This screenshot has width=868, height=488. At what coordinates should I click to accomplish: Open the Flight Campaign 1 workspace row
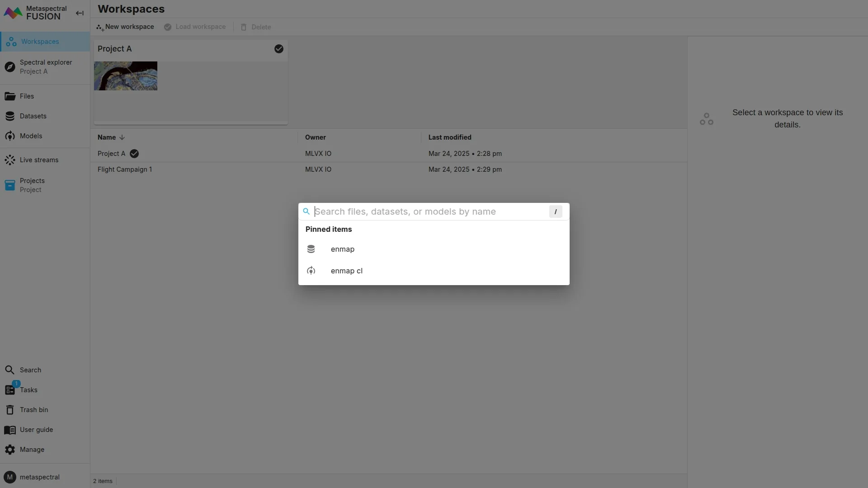point(125,169)
